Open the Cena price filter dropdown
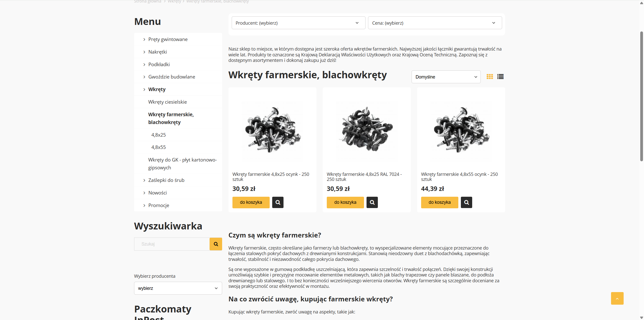The width and height of the screenshot is (644, 320). point(435,23)
